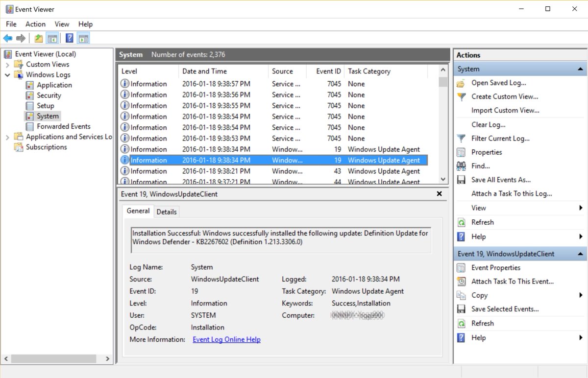
Task: Open a saved log via toolbar icon
Action: pyautogui.click(x=39, y=38)
